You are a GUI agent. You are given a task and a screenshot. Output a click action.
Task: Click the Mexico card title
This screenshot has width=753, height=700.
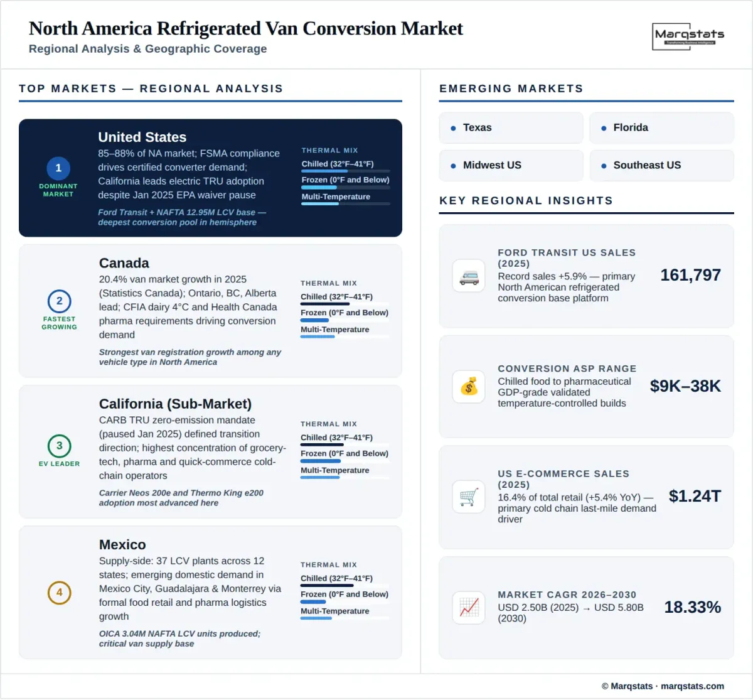(x=122, y=545)
